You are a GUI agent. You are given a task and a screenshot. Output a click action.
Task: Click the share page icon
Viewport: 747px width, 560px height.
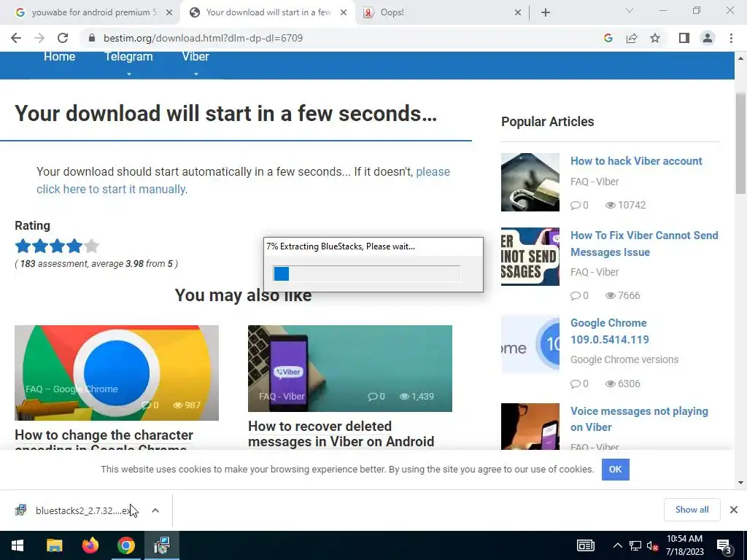click(632, 38)
